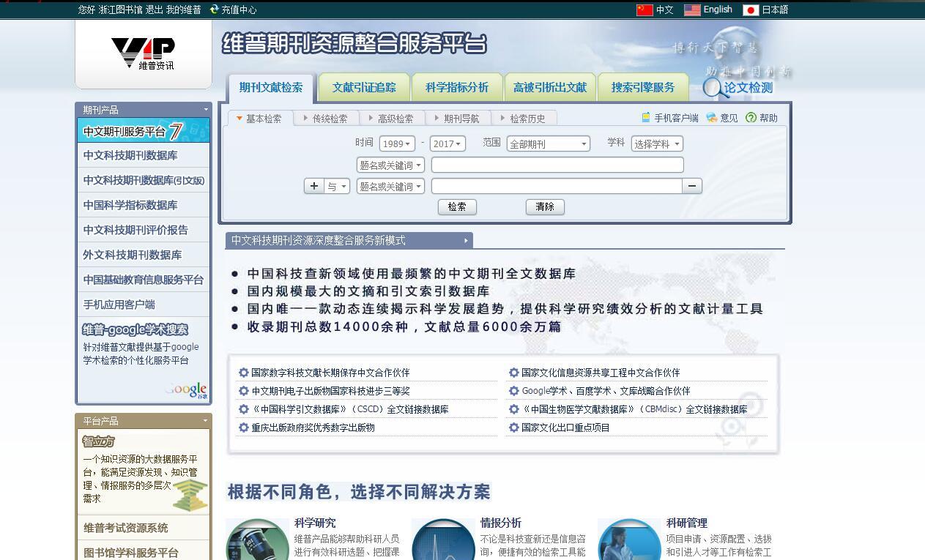The image size is (925, 560).
Task: Click gear icon beside 国家数字科技文献长期保存中文合作伙伴
Action: click(244, 373)
